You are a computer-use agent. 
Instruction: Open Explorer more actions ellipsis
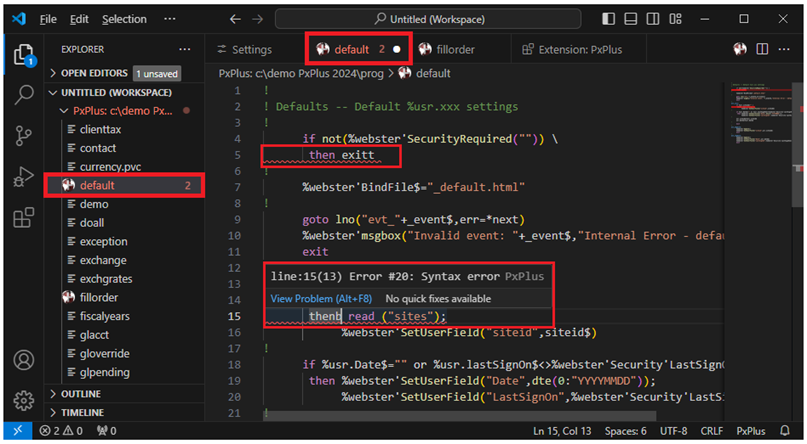pos(184,49)
